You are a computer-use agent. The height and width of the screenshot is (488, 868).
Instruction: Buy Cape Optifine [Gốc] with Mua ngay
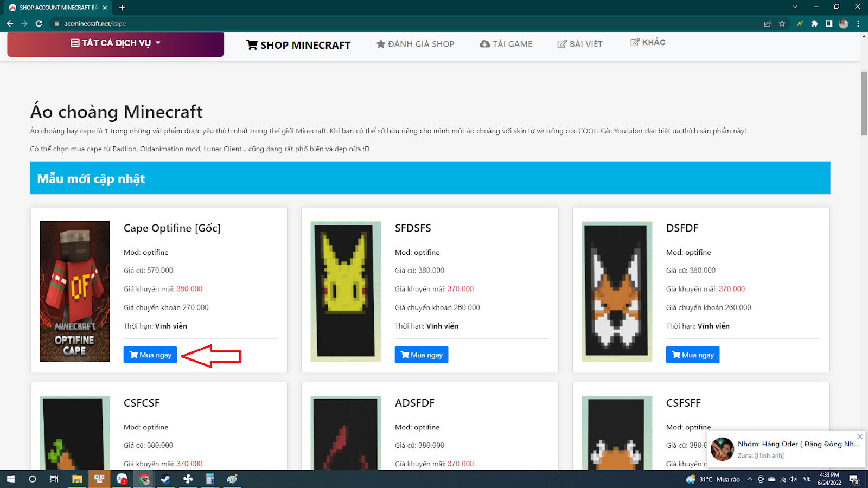point(150,355)
